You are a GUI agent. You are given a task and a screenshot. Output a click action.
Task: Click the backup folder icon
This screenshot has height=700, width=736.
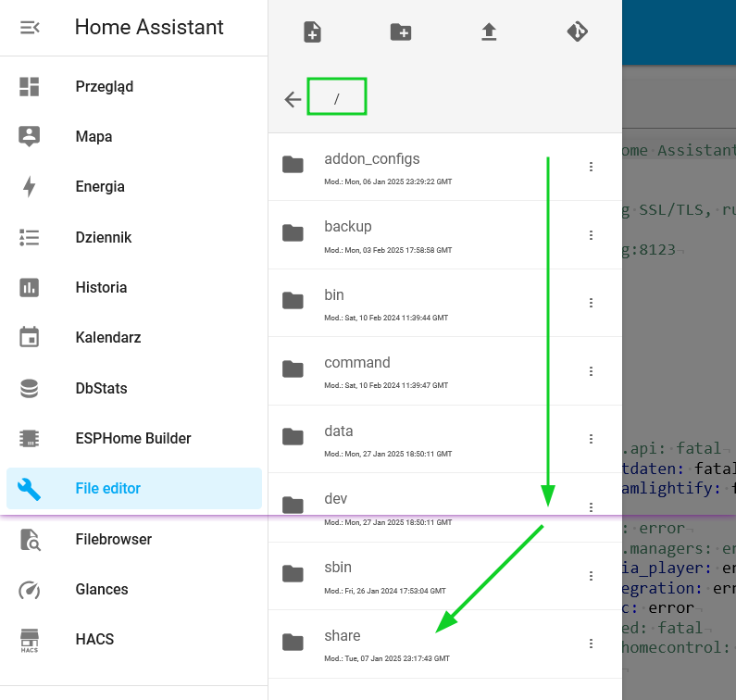(293, 232)
